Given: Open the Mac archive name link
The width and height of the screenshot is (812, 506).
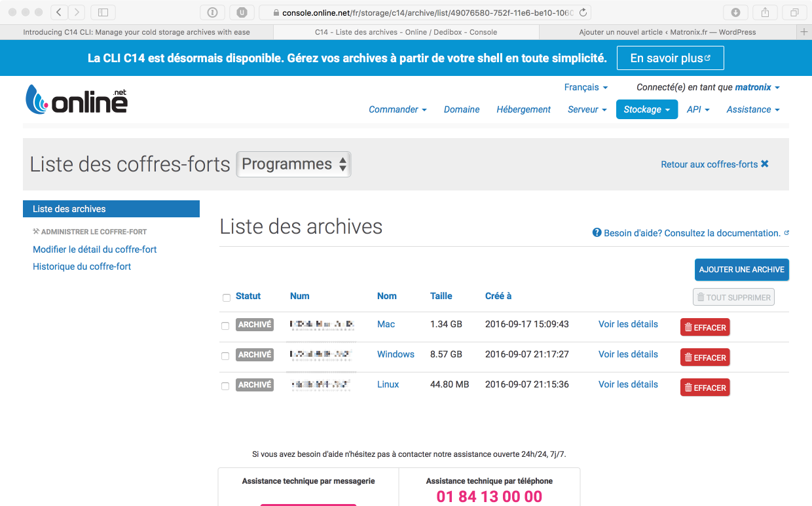Looking at the screenshot, I should [x=386, y=324].
